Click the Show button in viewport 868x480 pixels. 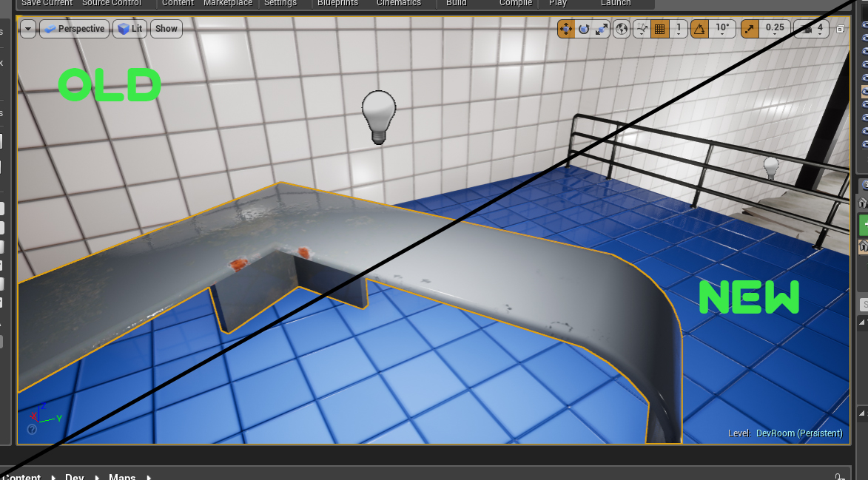[x=166, y=29]
